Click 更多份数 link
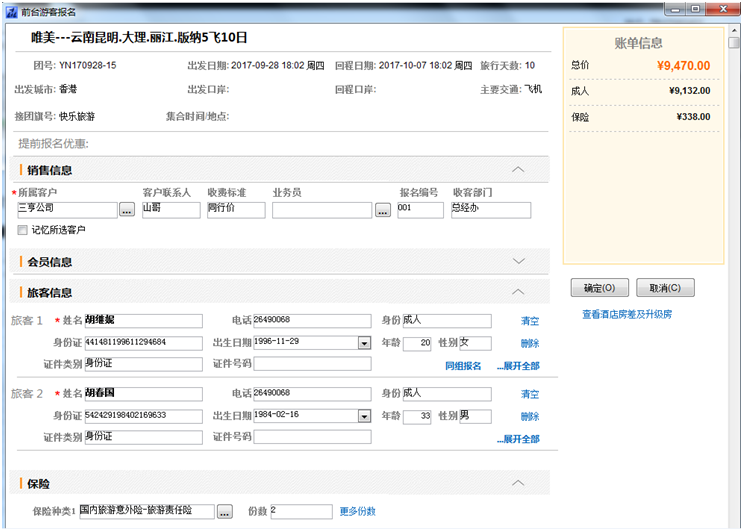The image size is (743, 531). (x=358, y=512)
